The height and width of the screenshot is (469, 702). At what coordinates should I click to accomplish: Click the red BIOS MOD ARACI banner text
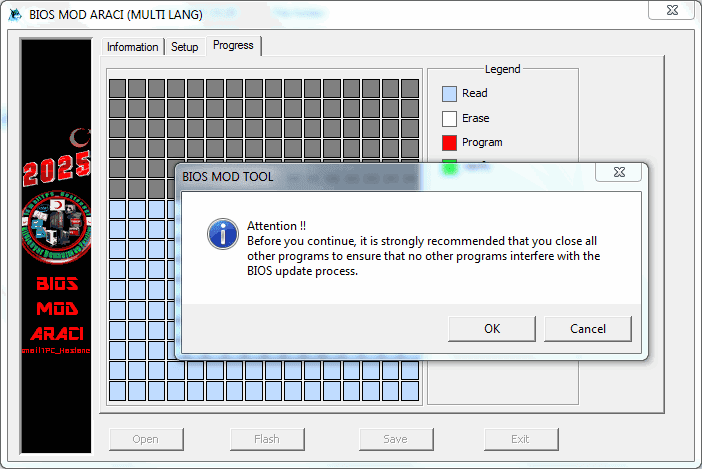(x=57, y=308)
